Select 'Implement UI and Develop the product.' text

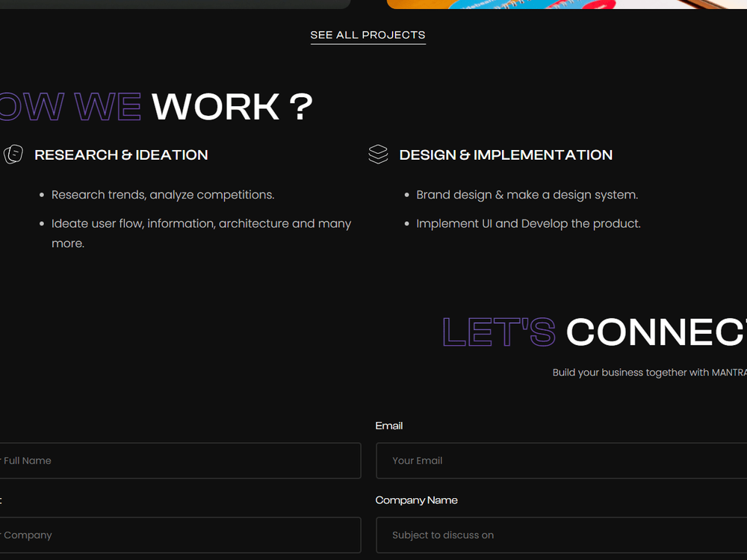coord(528,223)
